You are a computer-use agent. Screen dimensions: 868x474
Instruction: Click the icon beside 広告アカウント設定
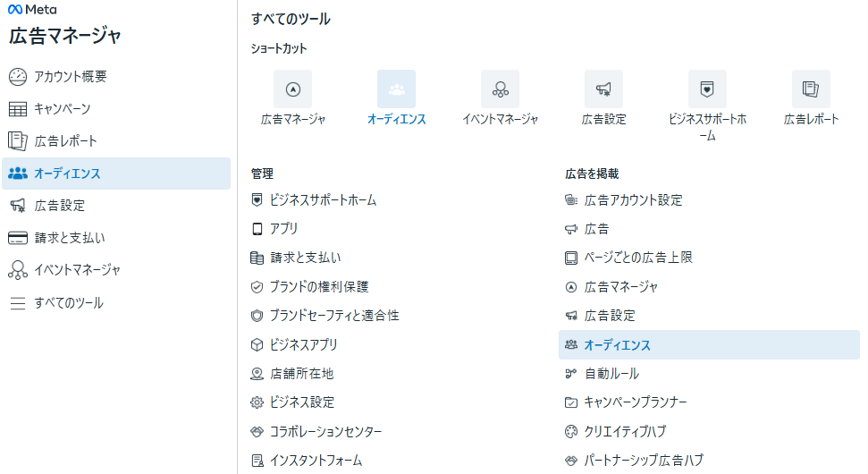[570, 200]
